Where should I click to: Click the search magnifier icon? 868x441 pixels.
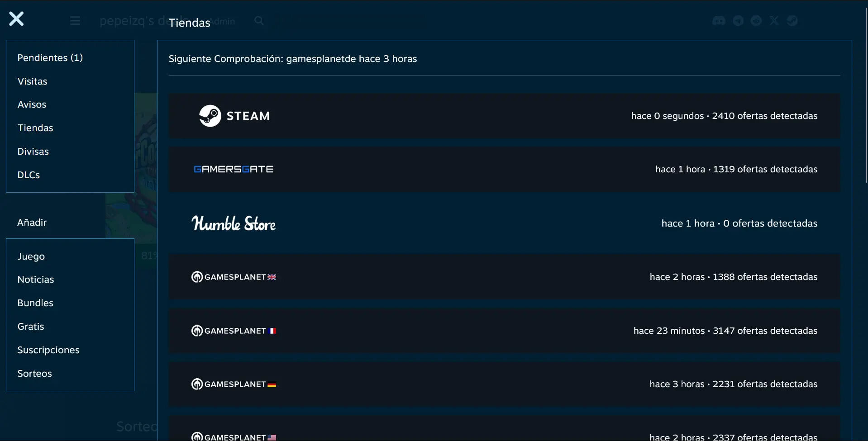[x=259, y=21]
